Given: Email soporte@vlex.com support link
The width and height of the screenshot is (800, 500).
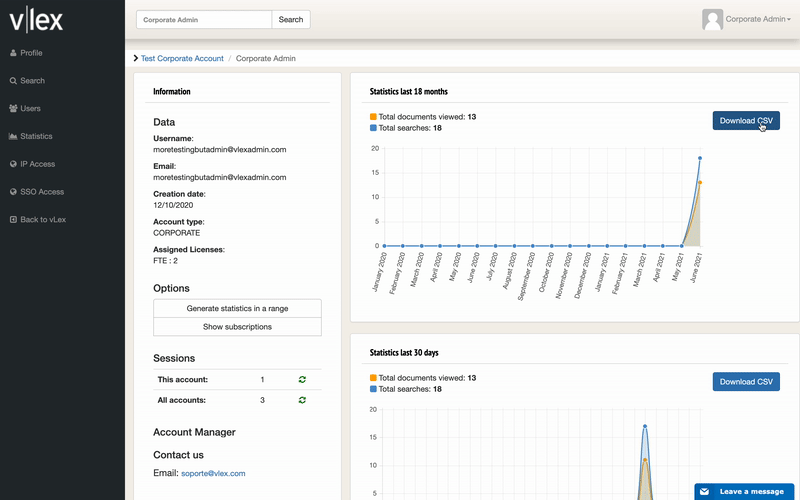Looking at the screenshot, I should 213,473.
